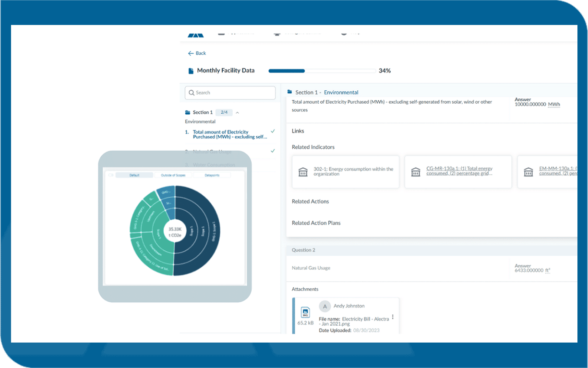Click the institution icon on EM-MM-130a.1 card
This screenshot has width=588, height=368.
pos(528,172)
